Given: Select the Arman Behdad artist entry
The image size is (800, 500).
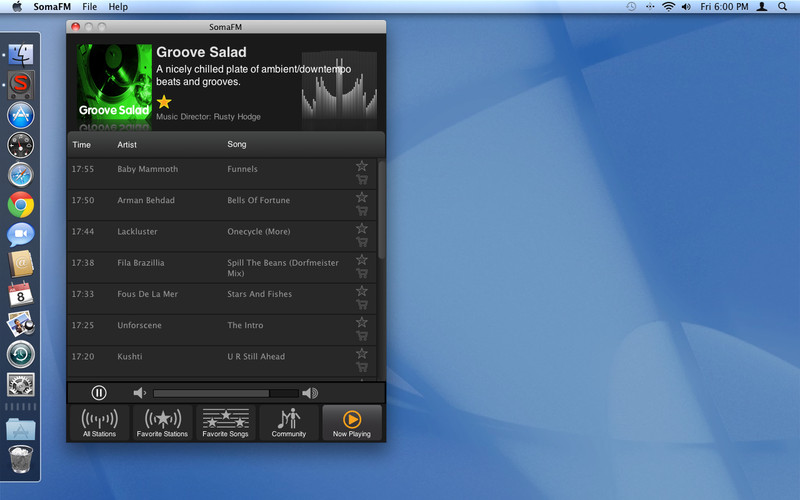Looking at the screenshot, I should point(146,200).
